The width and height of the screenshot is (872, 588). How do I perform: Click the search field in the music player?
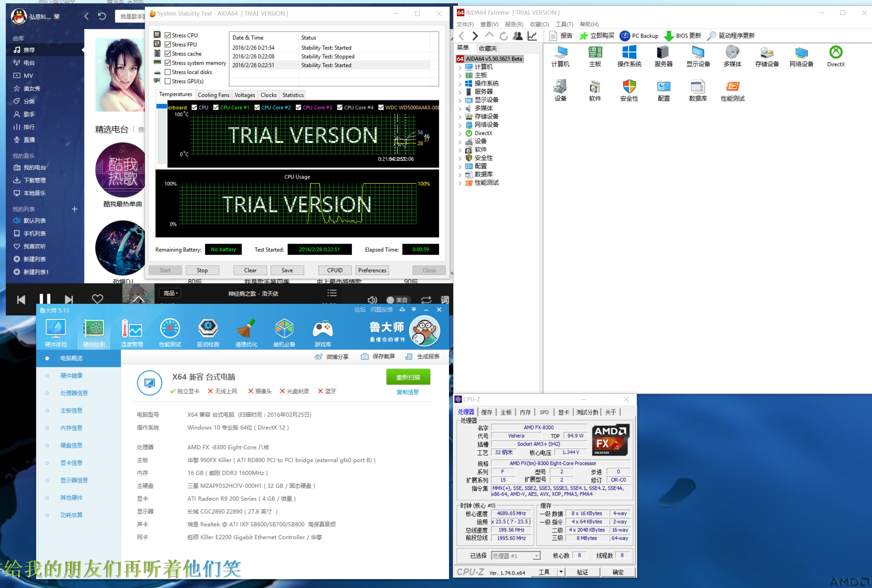pyautogui.click(x=131, y=17)
